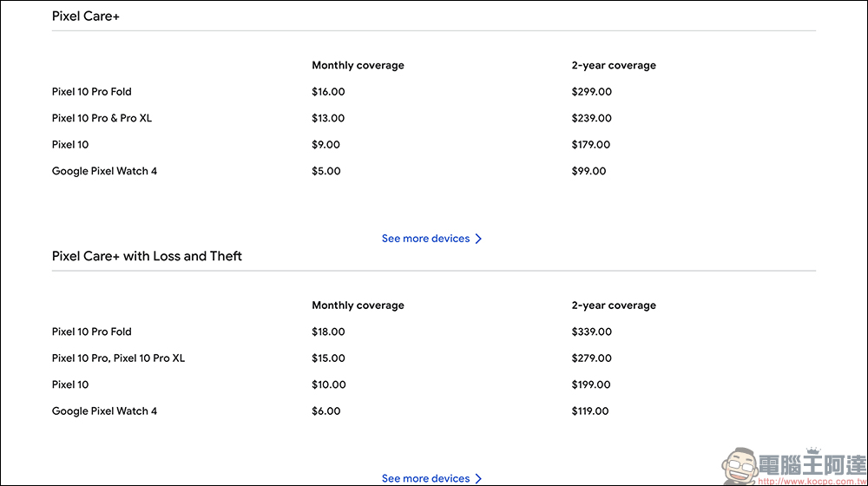Select the $179.00 two-year price cell
This screenshot has width=868, height=486.
click(x=590, y=144)
